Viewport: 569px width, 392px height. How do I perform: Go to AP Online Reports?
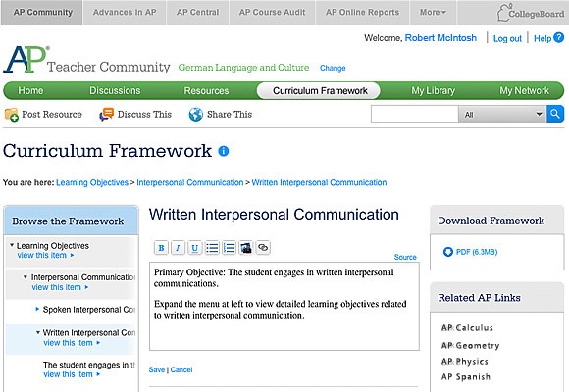point(363,13)
